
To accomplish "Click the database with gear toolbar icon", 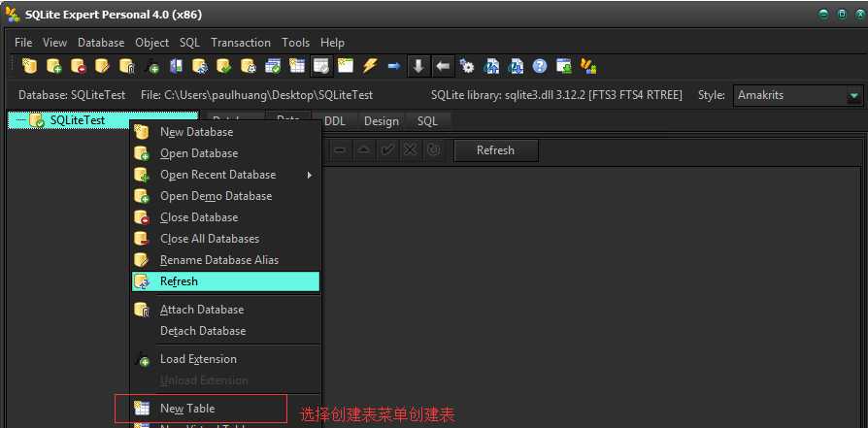I will 249,66.
